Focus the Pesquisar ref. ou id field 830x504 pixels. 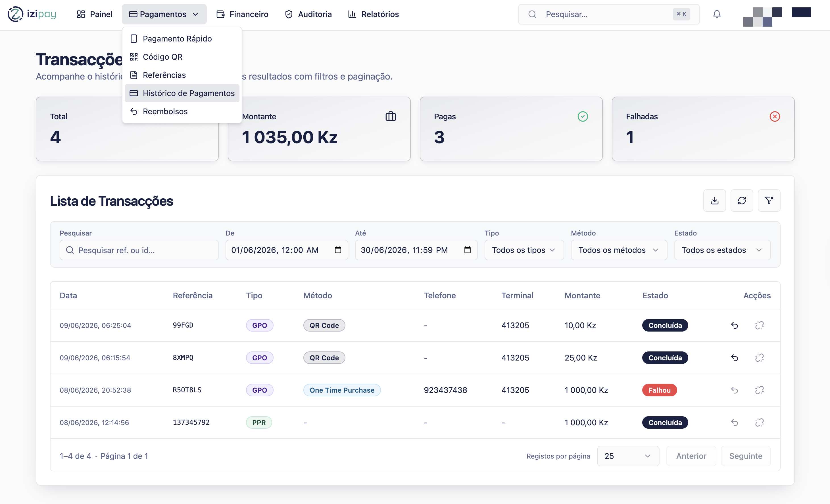coord(139,250)
